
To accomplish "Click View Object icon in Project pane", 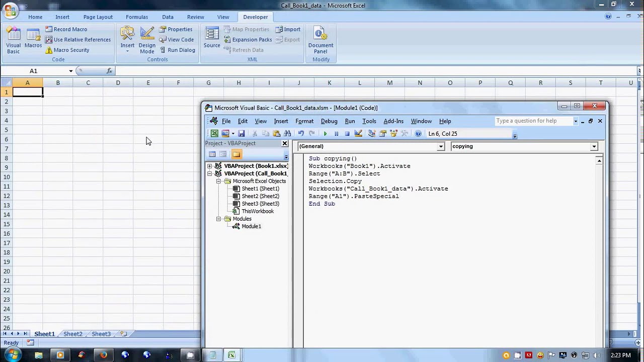I will tap(223, 154).
